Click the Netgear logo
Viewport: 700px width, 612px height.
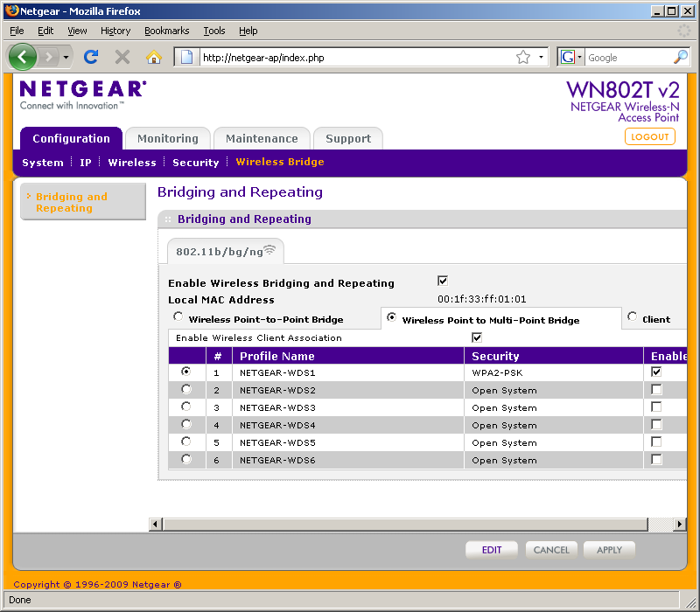pos(82,89)
